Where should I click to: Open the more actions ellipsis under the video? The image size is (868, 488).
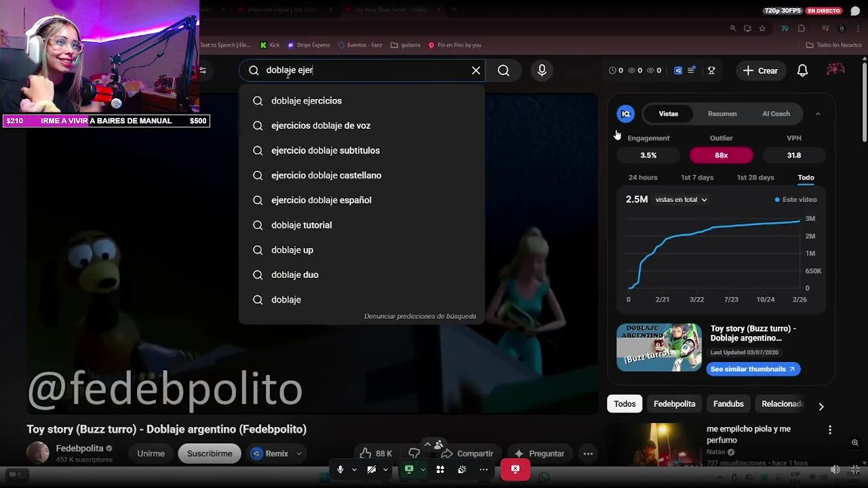pyautogui.click(x=588, y=453)
